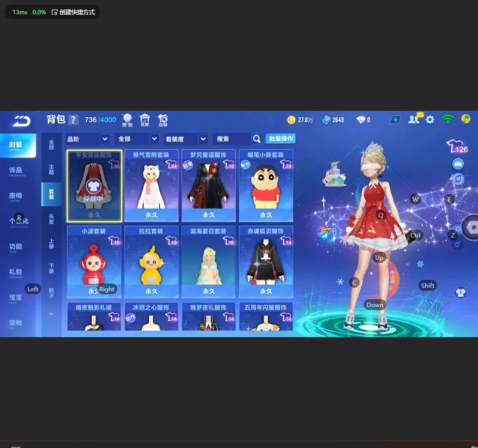This screenshot has width=478, height=448.
Task: Click the white shirt icon near platform
Action: coord(460,293)
